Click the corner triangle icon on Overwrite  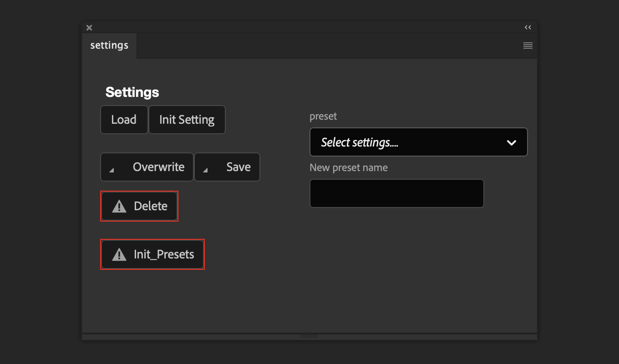(x=112, y=170)
